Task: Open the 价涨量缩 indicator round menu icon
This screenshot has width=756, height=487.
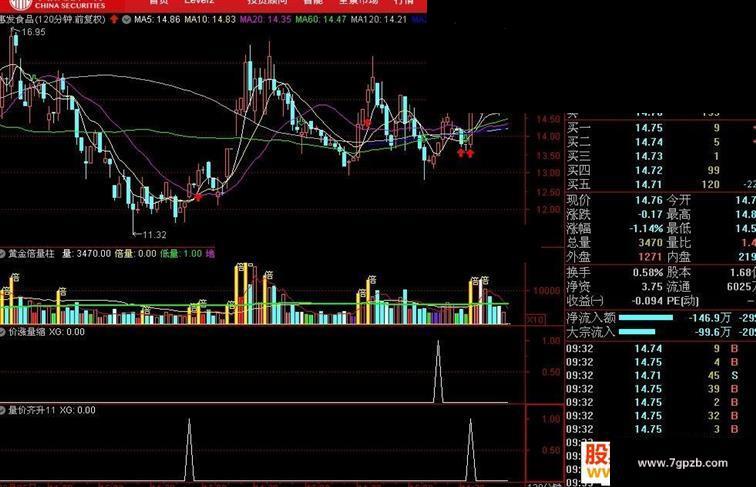Action: pos(2,332)
